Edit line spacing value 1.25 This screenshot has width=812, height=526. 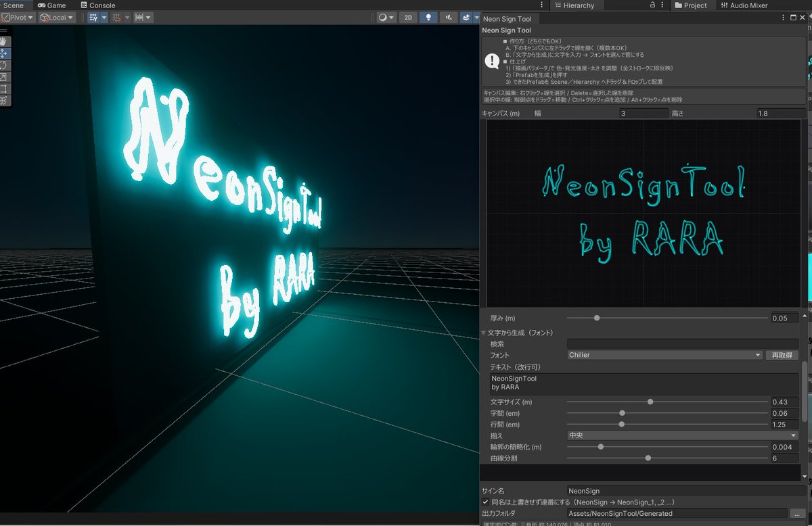click(784, 425)
